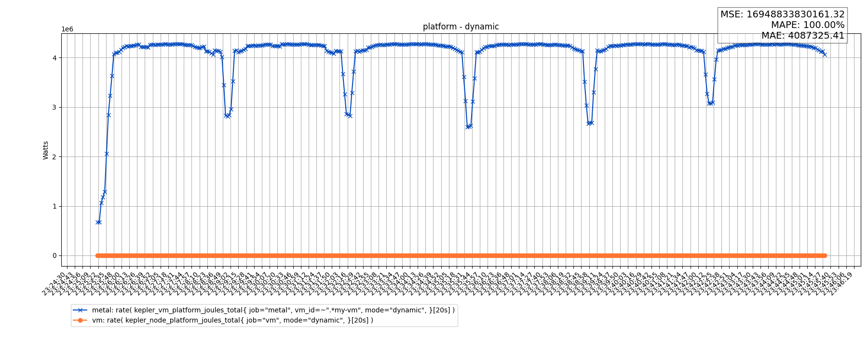Click the orange circle marker in legend
The image size is (868, 338).
[x=81, y=320]
